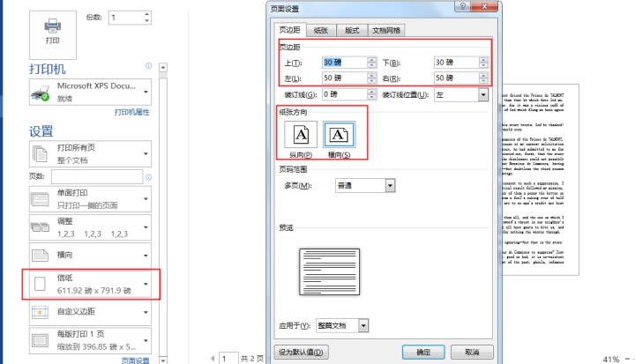
Task: Click the info icon next to pages field
Action: click(x=149, y=177)
